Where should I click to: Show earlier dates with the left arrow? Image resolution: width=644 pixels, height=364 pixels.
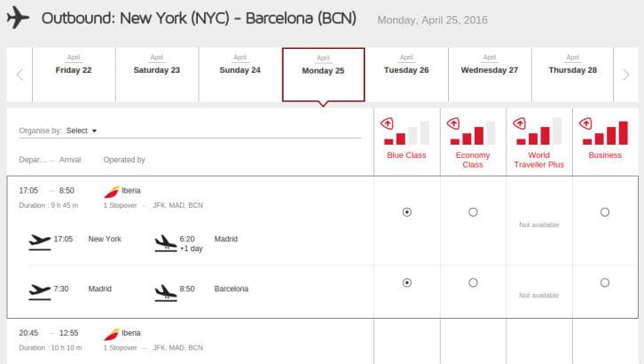click(20, 75)
